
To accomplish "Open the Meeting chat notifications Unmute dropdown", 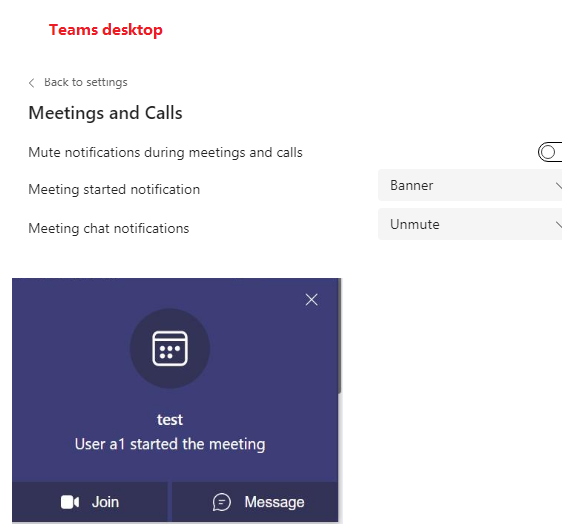I will click(x=470, y=224).
